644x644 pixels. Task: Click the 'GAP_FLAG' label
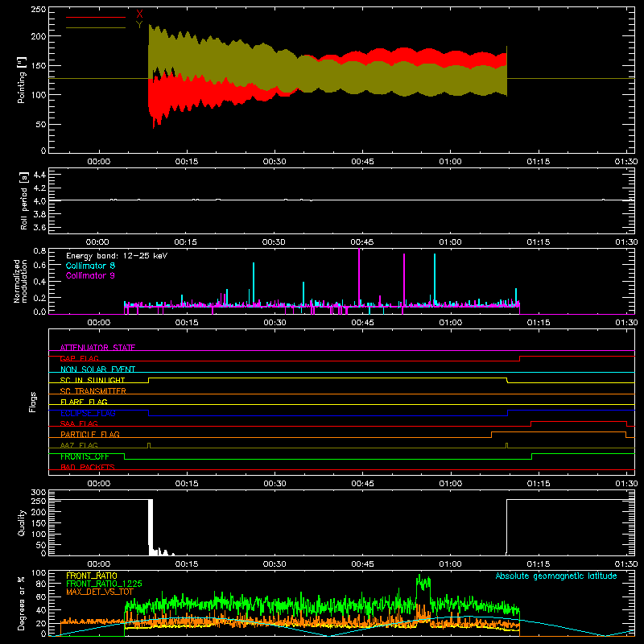point(80,358)
